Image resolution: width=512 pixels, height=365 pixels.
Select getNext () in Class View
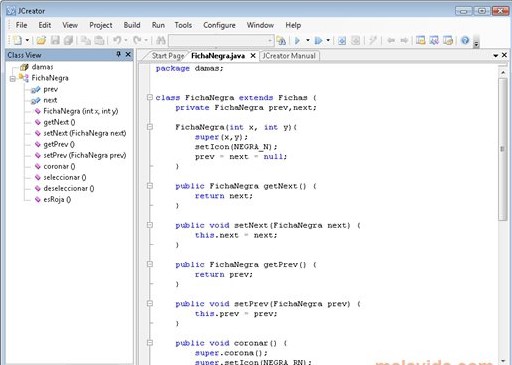click(59, 122)
